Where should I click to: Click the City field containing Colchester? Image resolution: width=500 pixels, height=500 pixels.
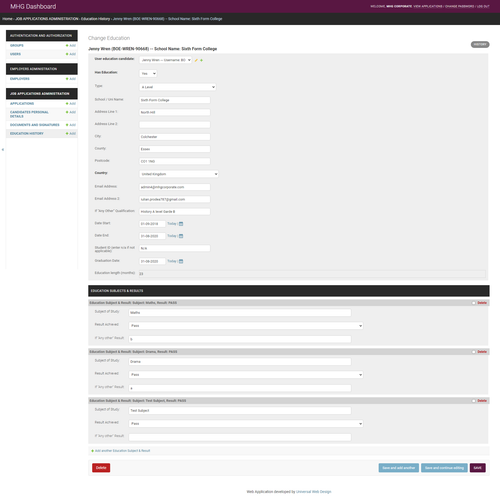pos(175,137)
